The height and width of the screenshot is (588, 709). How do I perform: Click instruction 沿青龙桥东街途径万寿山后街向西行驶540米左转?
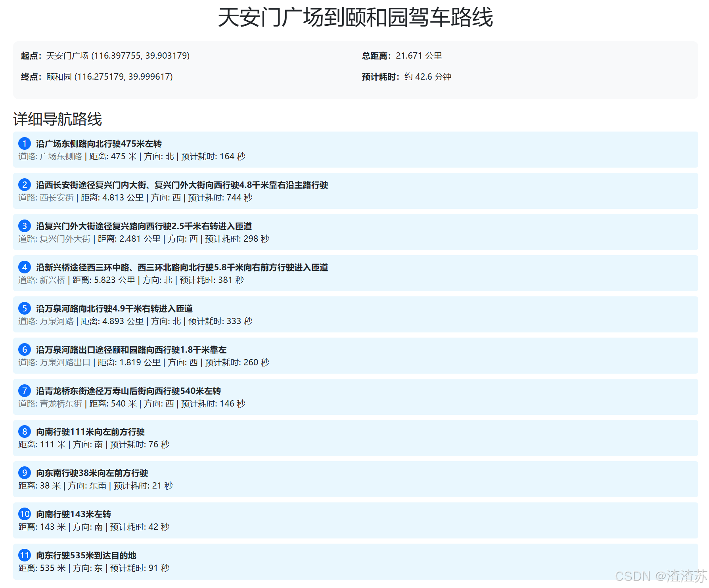click(x=128, y=391)
